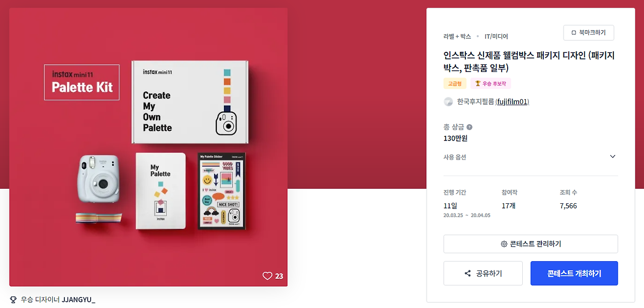Click the gear icon in 콘테스트 관리하기
The height and width of the screenshot is (308, 644).
pos(504,244)
